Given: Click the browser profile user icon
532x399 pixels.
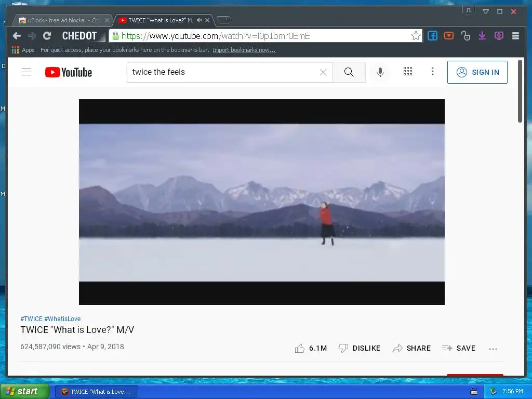Looking at the screenshot, I should pos(469,10).
